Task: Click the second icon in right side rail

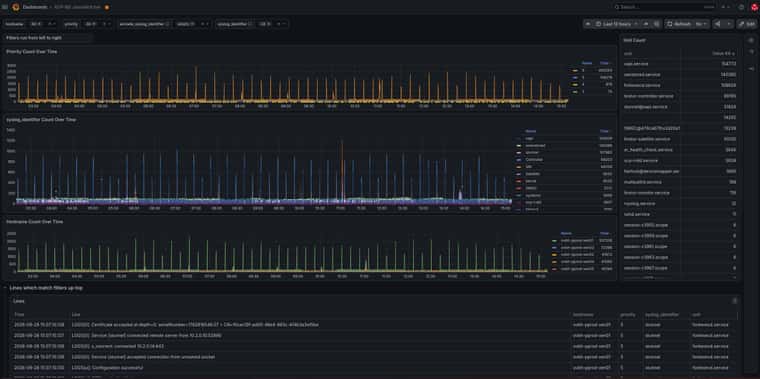Action: tap(751, 51)
